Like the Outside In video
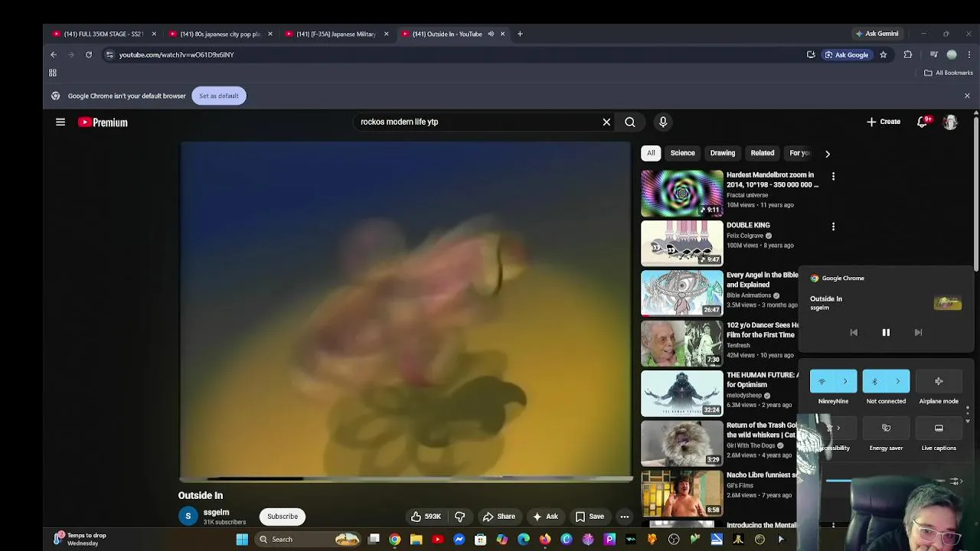This screenshot has width=980, height=551. coord(426,517)
